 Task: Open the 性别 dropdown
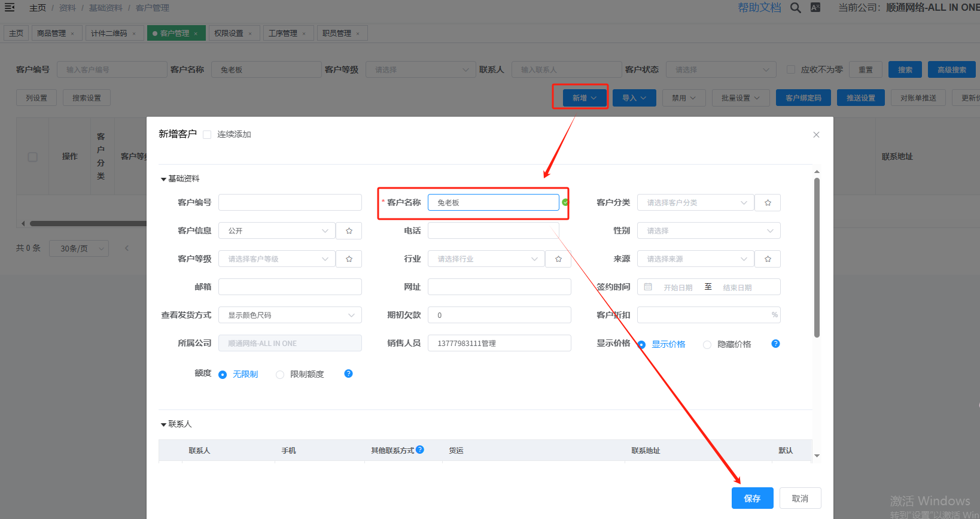pyautogui.click(x=708, y=231)
